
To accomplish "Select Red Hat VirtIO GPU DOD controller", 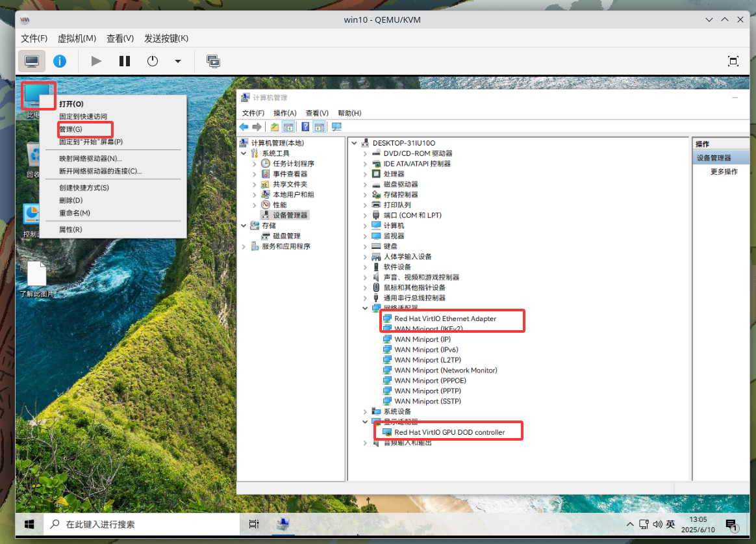I will click(x=449, y=433).
